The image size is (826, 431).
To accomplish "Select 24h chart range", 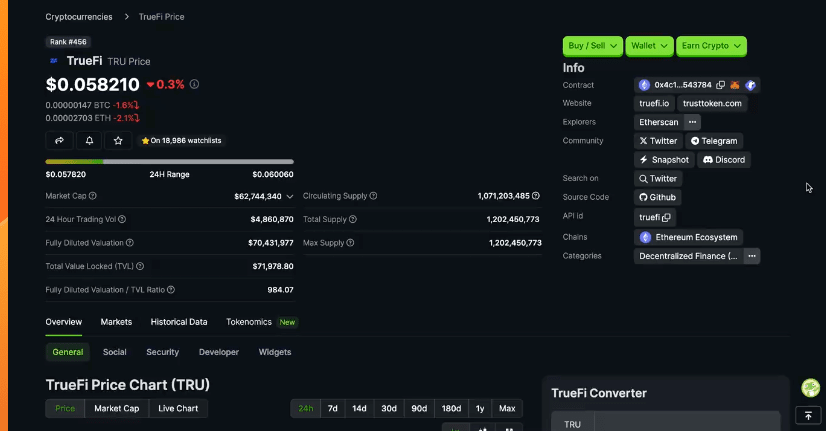I will [x=306, y=408].
